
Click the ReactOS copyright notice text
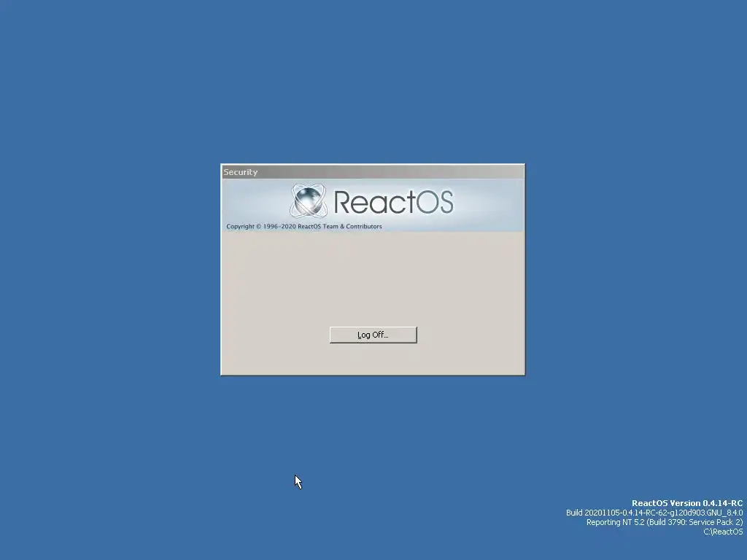coord(304,226)
